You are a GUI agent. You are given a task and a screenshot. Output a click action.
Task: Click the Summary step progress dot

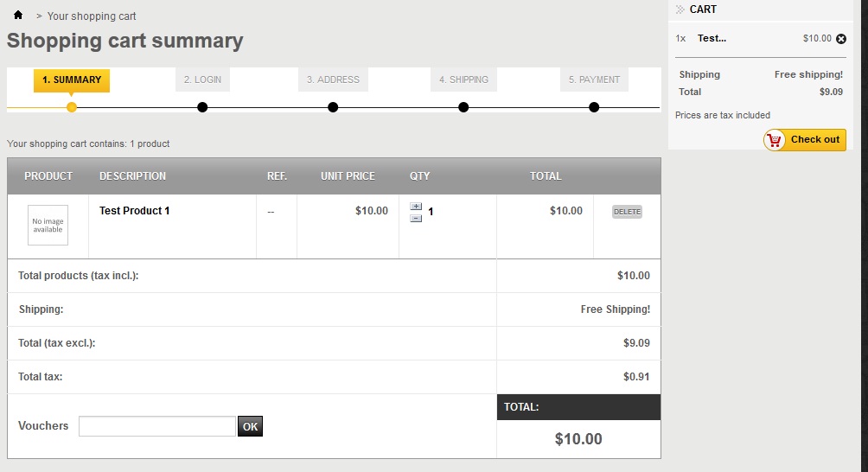72,107
